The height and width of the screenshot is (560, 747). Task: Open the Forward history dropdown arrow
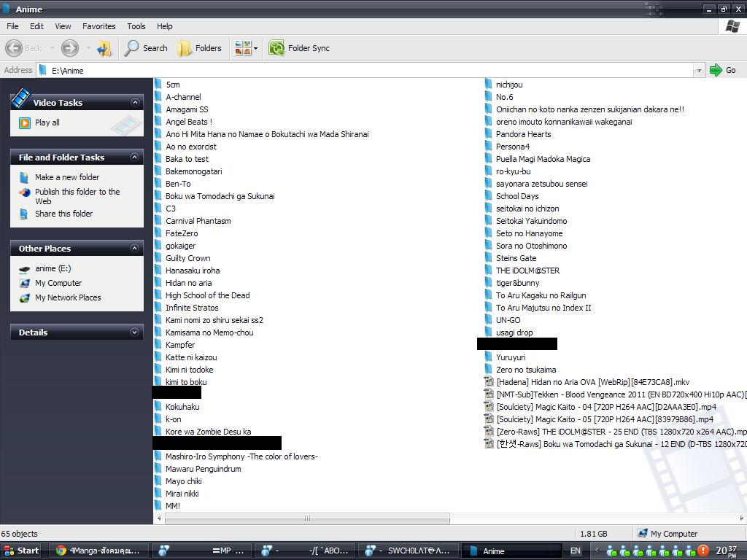tap(88, 48)
